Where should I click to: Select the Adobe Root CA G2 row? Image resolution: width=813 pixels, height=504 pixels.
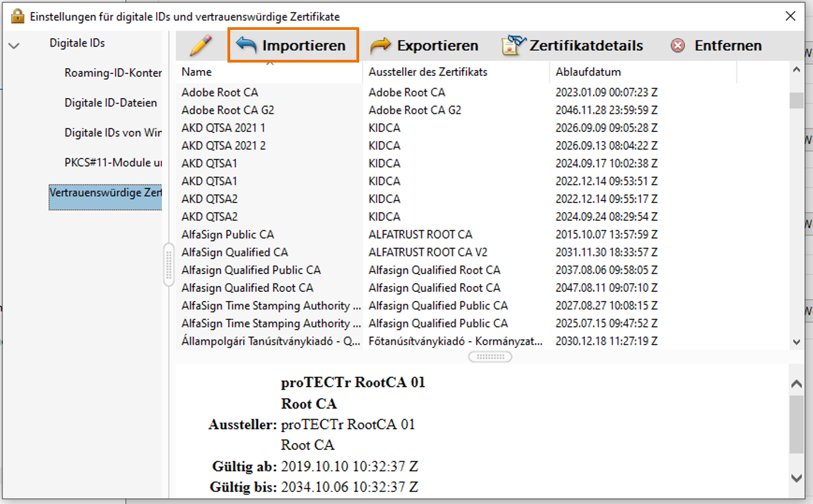point(227,110)
